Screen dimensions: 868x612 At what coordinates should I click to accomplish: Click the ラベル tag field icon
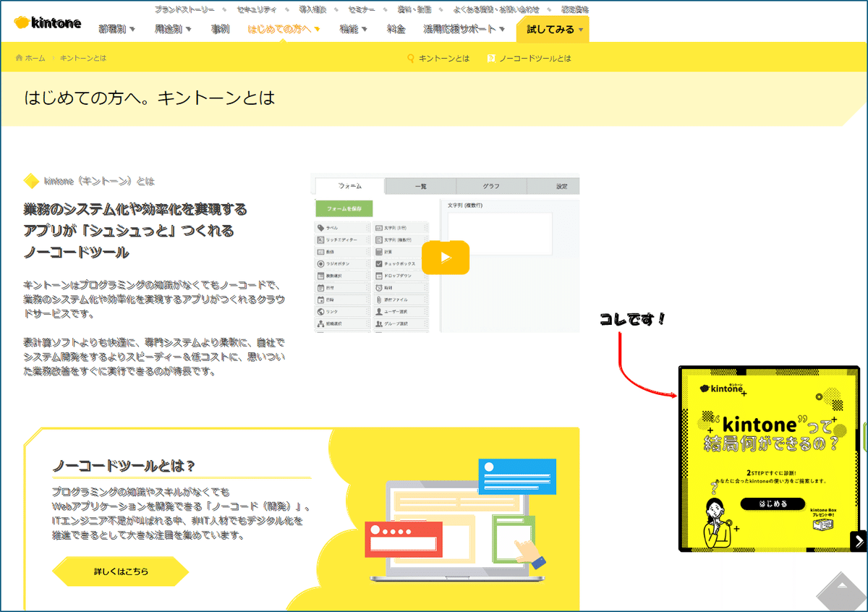coord(320,228)
